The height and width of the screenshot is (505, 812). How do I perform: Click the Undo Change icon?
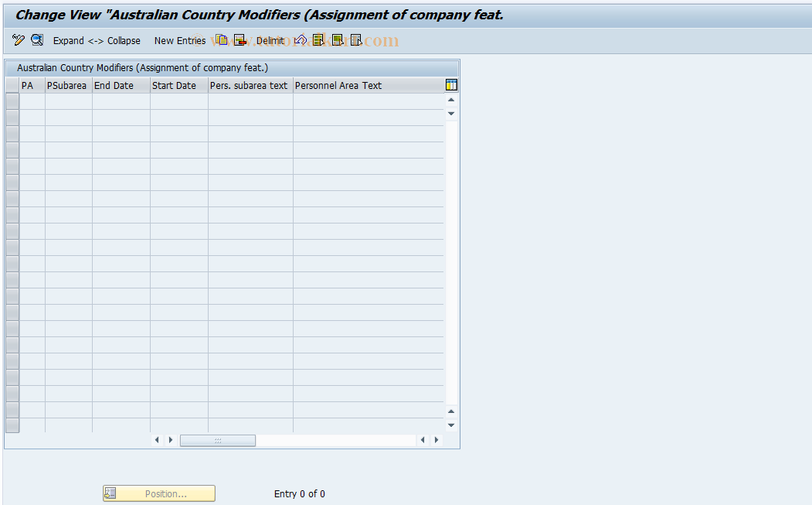(x=301, y=40)
